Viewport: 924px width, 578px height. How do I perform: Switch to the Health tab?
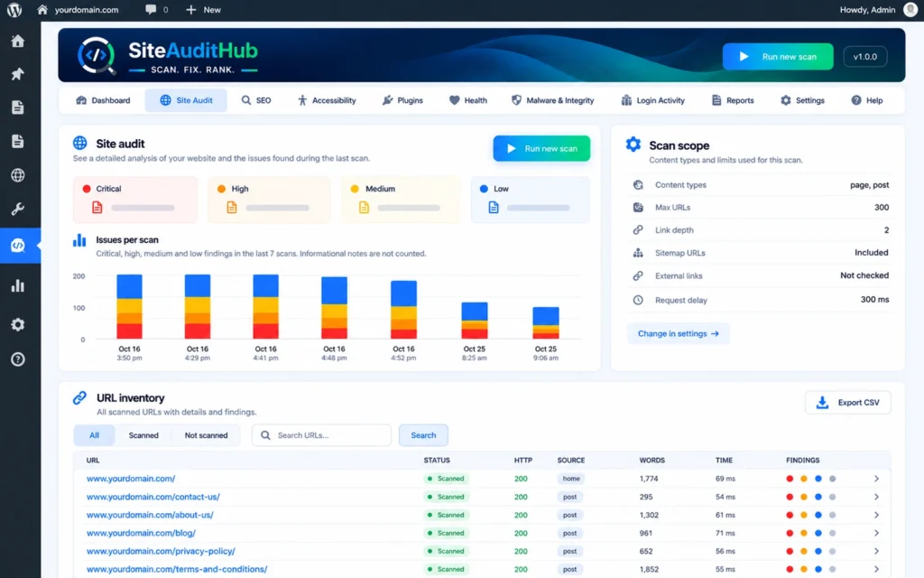pyautogui.click(x=468, y=100)
